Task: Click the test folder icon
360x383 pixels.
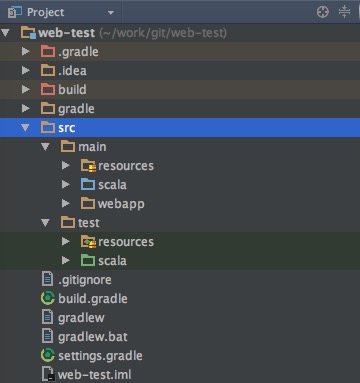Action: point(68,222)
